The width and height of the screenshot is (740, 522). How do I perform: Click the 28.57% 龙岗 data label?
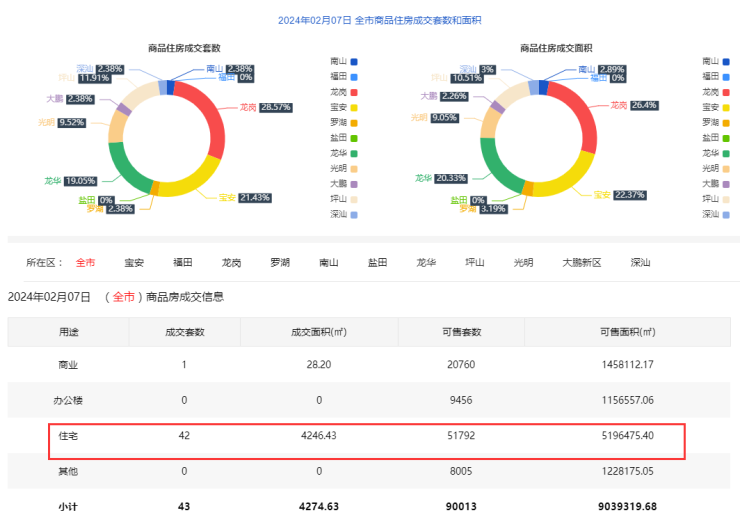[275, 107]
